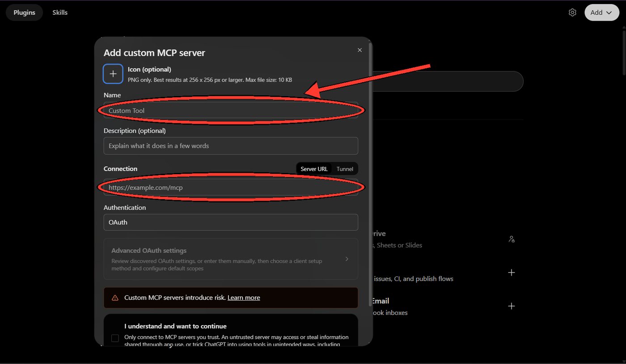The height and width of the screenshot is (364, 626).
Task: Switch connection type to Tunnel
Action: coord(345,169)
